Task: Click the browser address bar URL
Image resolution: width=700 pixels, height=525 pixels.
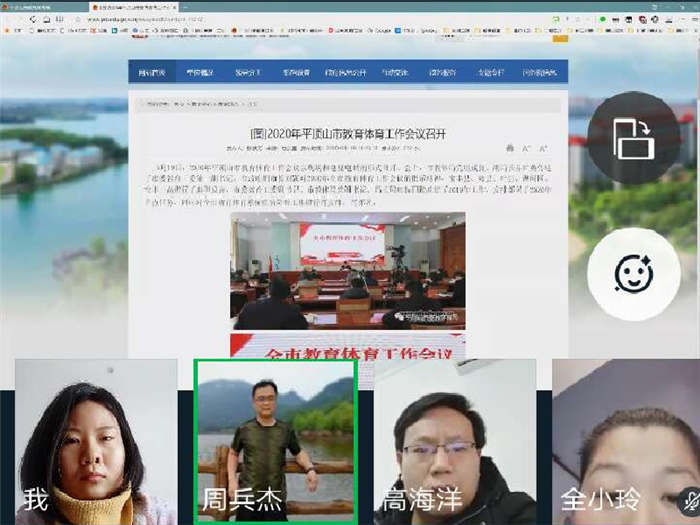Action: click(146, 20)
